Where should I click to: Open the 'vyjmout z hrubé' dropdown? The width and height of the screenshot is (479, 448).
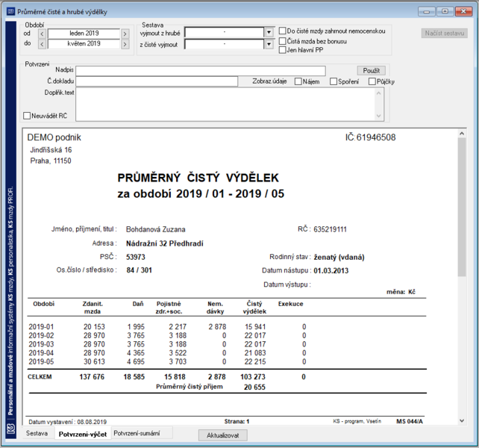[x=269, y=32]
